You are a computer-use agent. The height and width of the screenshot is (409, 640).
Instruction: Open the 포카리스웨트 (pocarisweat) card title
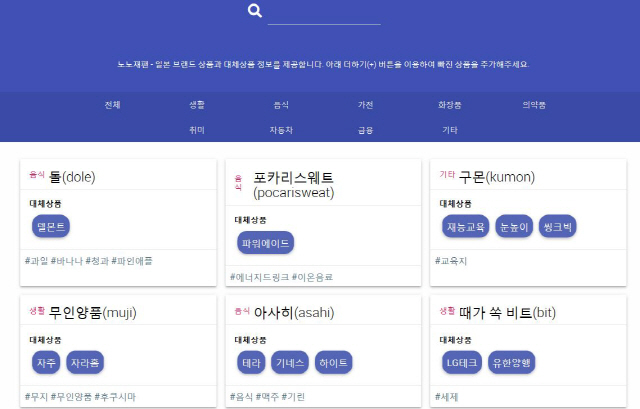point(293,185)
